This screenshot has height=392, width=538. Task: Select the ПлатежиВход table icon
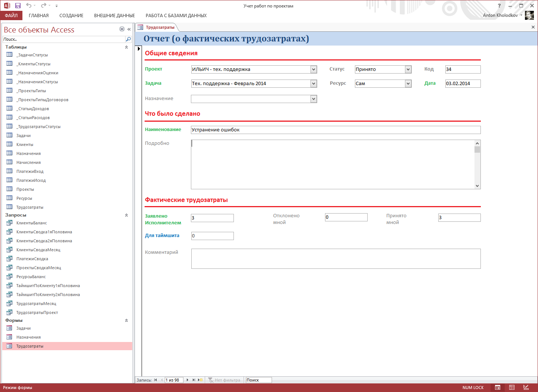[x=9, y=171]
